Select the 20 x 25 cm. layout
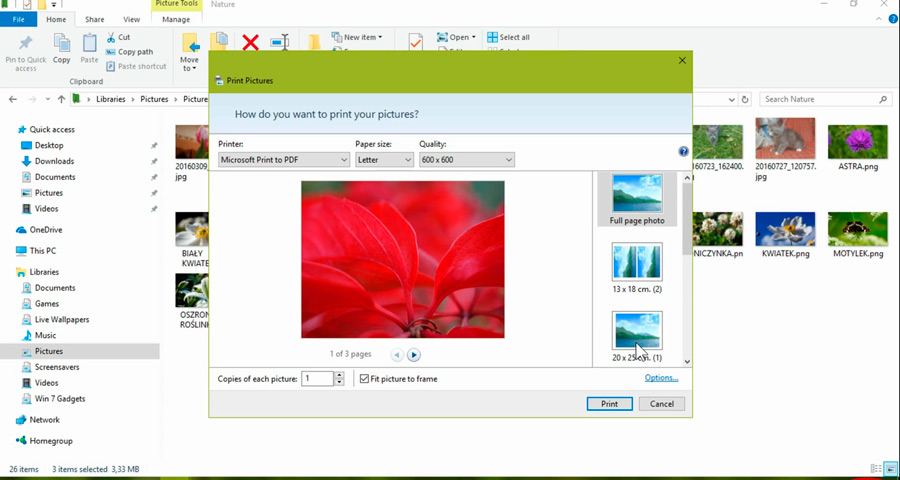Screen dimensions: 900x480 (637, 336)
